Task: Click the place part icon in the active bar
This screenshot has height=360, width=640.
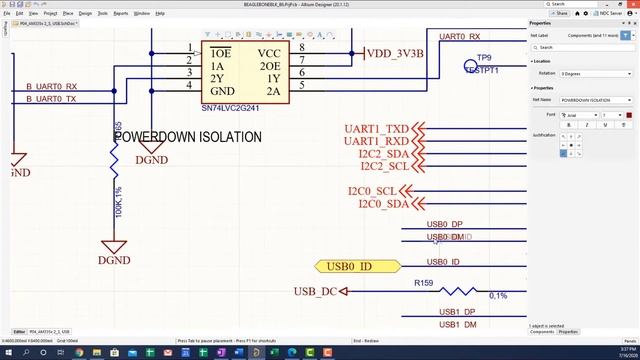Action: [249, 35]
